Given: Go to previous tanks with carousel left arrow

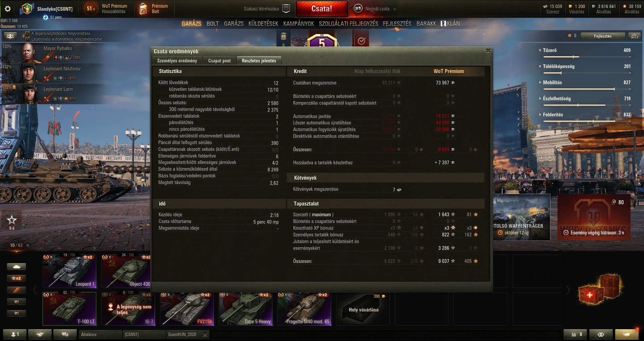Looking at the screenshot, I should (35, 290).
